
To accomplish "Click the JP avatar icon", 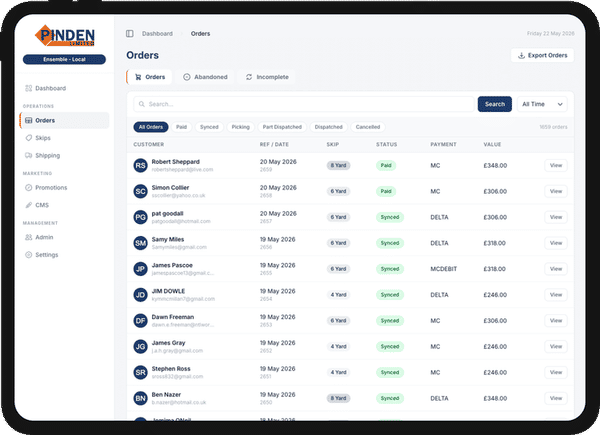I will click(x=140, y=269).
